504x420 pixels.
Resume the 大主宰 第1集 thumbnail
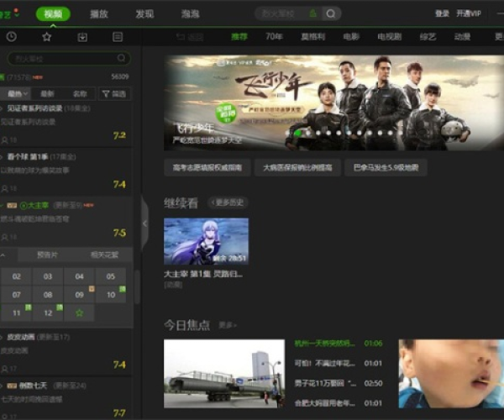(x=206, y=241)
